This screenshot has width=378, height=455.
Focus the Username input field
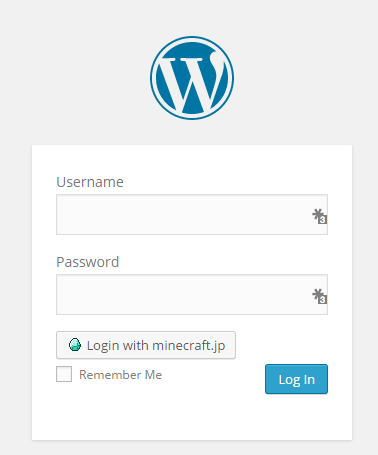[x=192, y=214]
